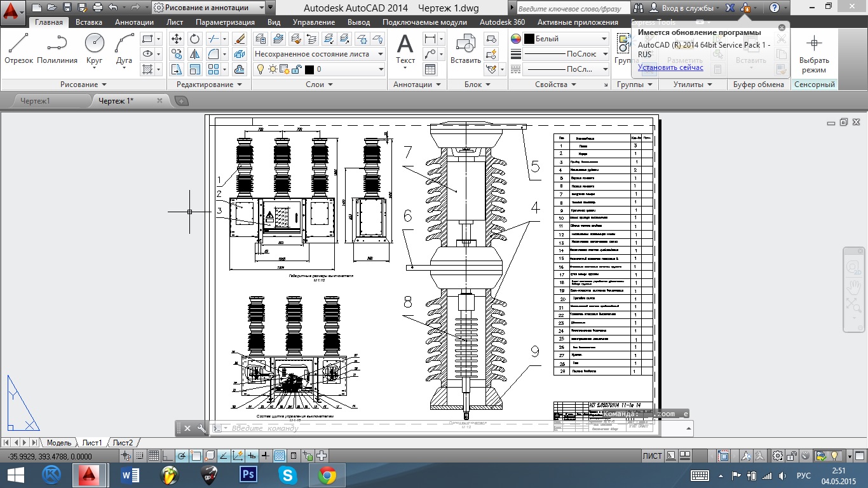
Task: Switch to the Вставка ribbon tab
Action: click(x=89, y=22)
